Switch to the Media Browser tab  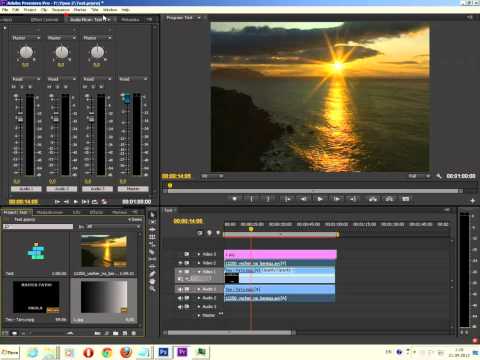(x=50, y=212)
